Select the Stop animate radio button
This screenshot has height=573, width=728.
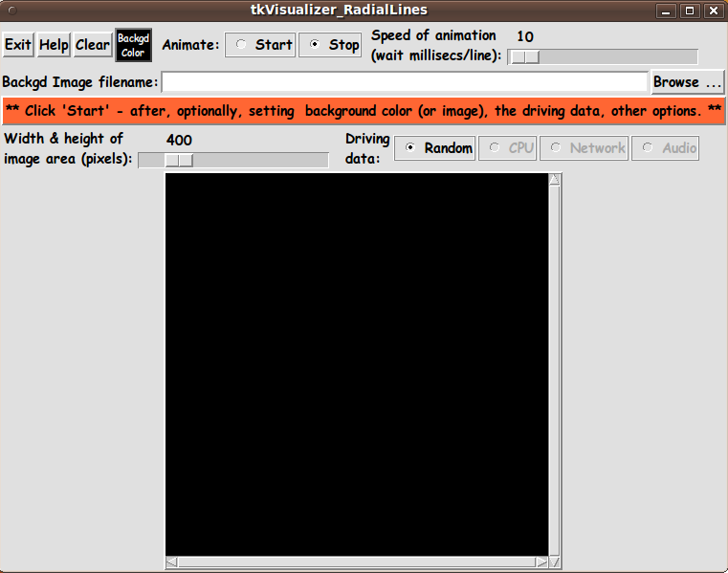tap(330, 45)
